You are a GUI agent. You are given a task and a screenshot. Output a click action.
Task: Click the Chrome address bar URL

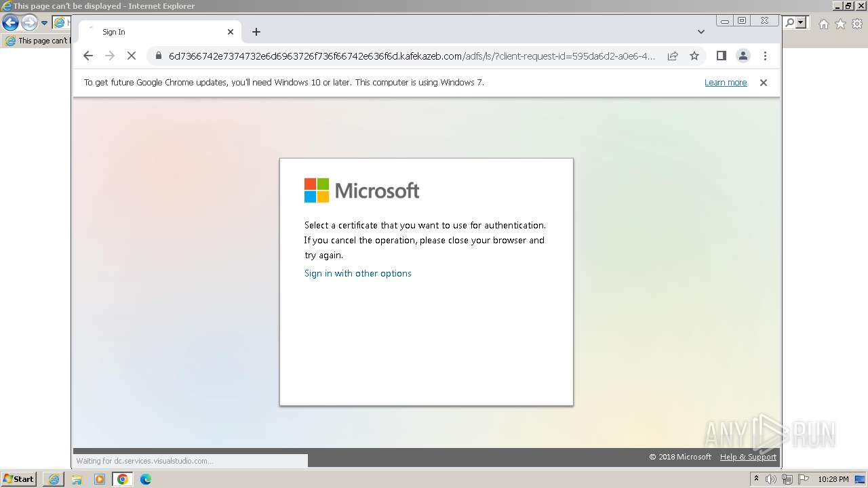pyautogui.click(x=412, y=56)
